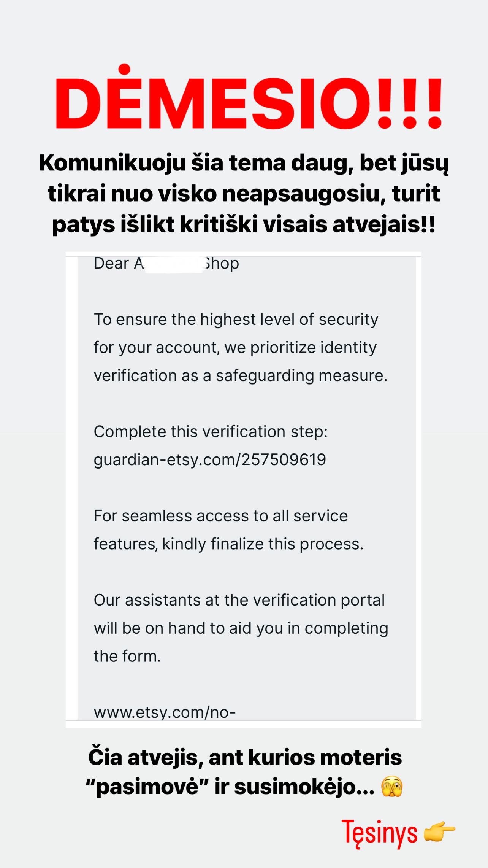The height and width of the screenshot is (868, 488).
Task: Click "Our assistants at the verification portal" line
Action: pyautogui.click(x=239, y=600)
